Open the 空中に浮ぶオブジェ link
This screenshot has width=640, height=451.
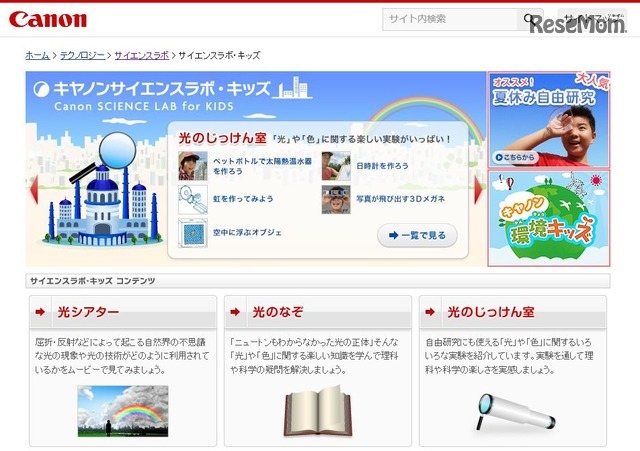247,233
